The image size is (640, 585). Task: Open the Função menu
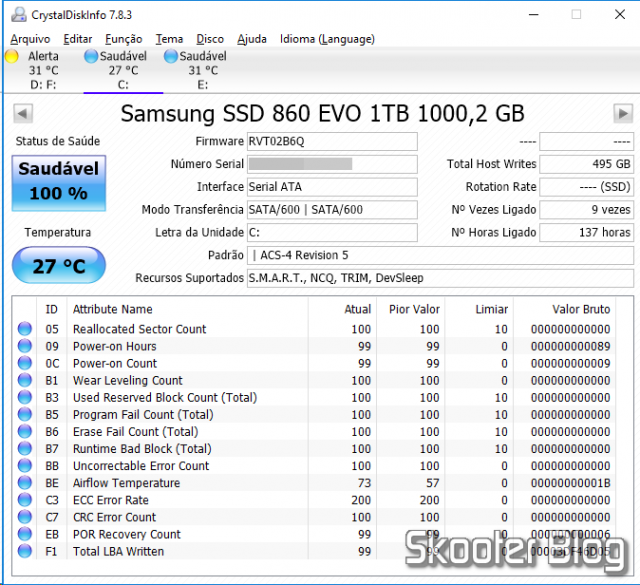pos(124,39)
